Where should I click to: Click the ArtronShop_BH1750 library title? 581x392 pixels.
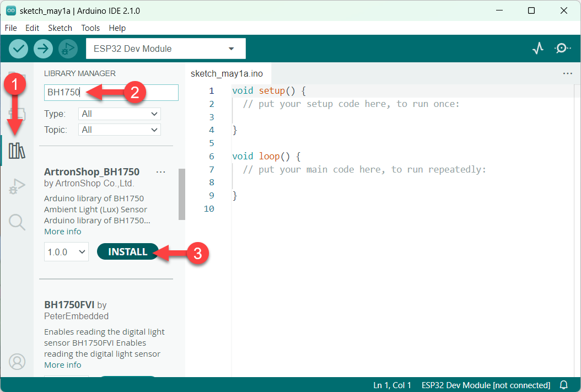pyautogui.click(x=92, y=172)
